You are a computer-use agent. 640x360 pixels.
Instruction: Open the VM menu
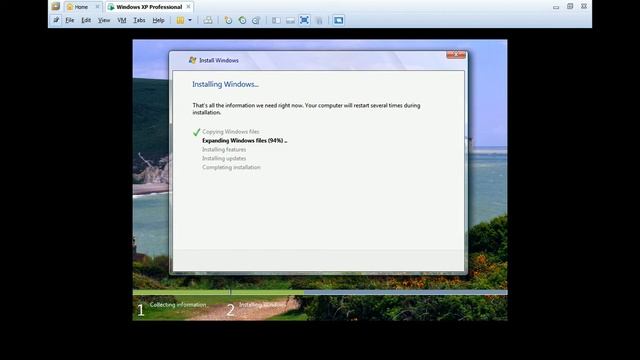(x=122, y=20)
